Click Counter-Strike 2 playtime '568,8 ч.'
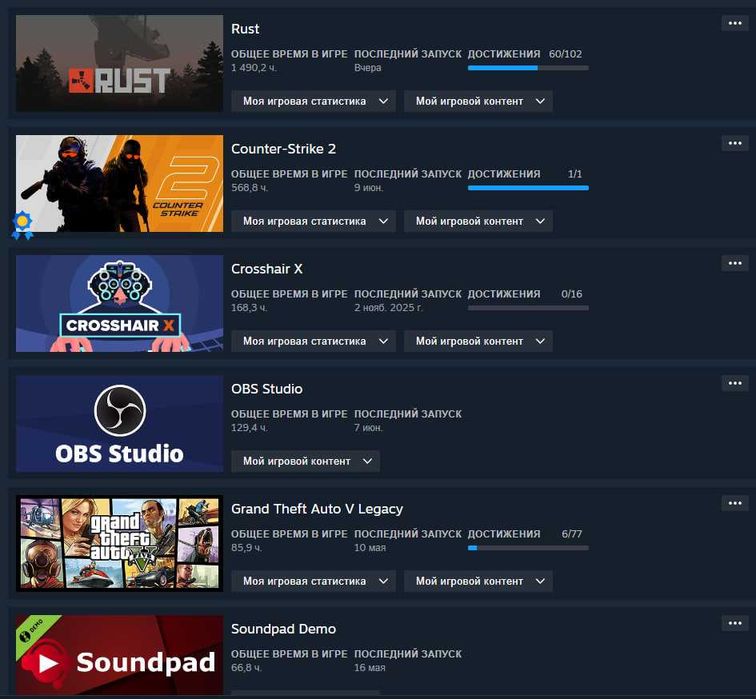The image size is (756, 699). 250,188
